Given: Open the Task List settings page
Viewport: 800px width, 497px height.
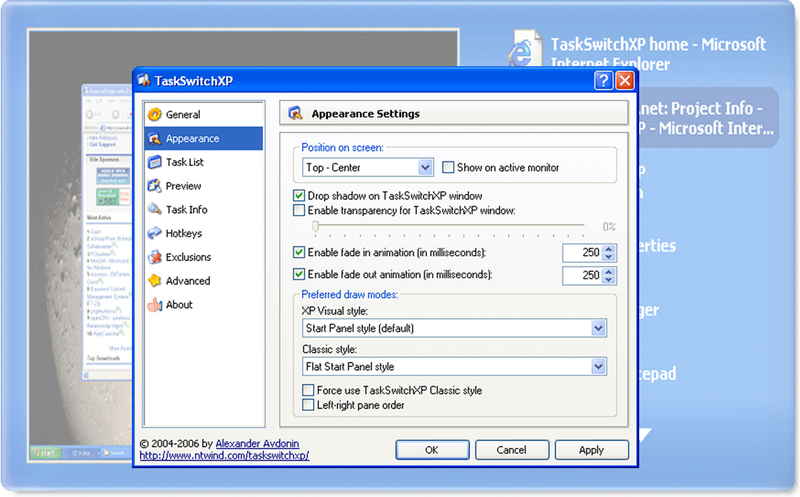Looking at the screenshot, I should pyautogui.click(x=185, y=162).
